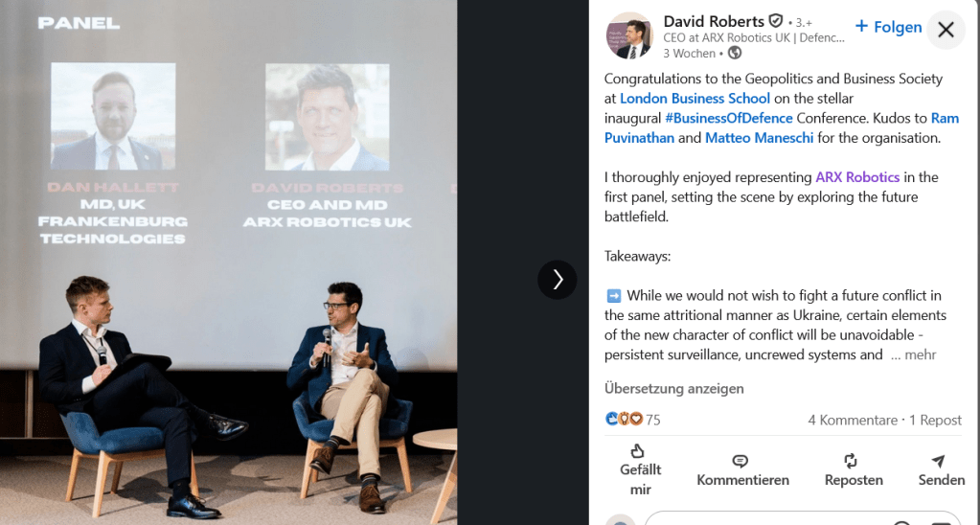Click the Senden paper plane icon
The height and width of the screenshot is (525, 980).
pyautogui.click(x=938, y=461)
